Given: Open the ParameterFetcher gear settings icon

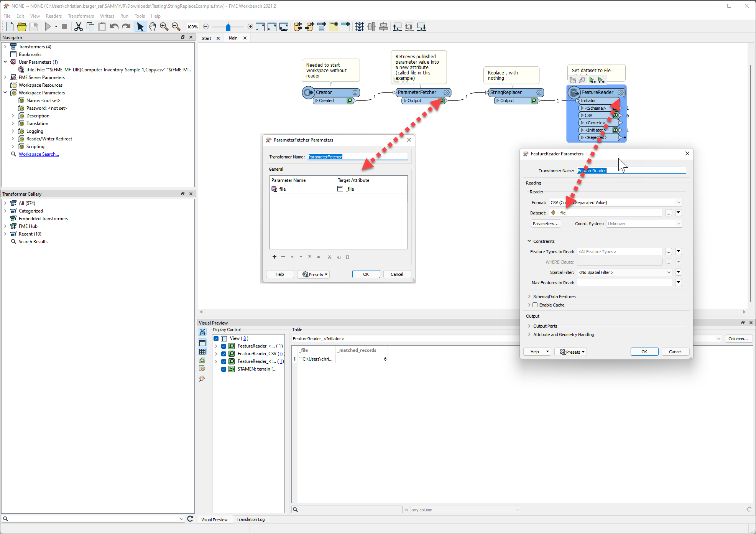Looking at the screenshot, I should pos(447,92).
